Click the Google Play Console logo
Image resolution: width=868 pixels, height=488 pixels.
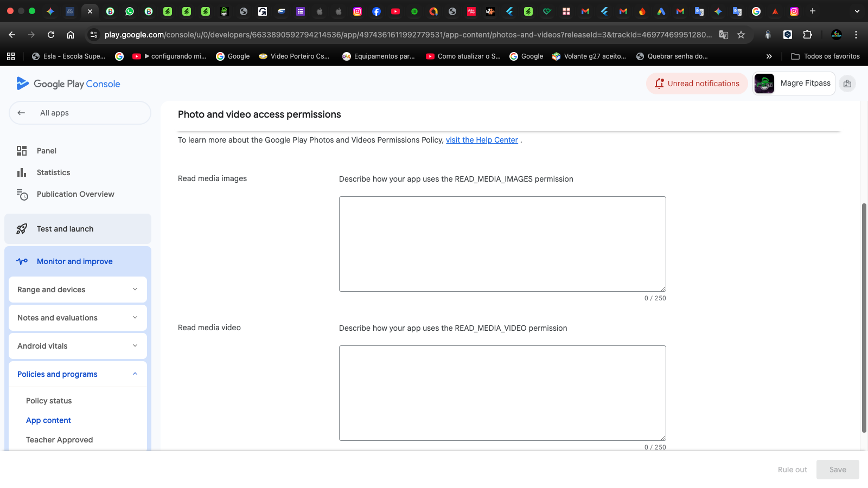[x=68, y=84]
